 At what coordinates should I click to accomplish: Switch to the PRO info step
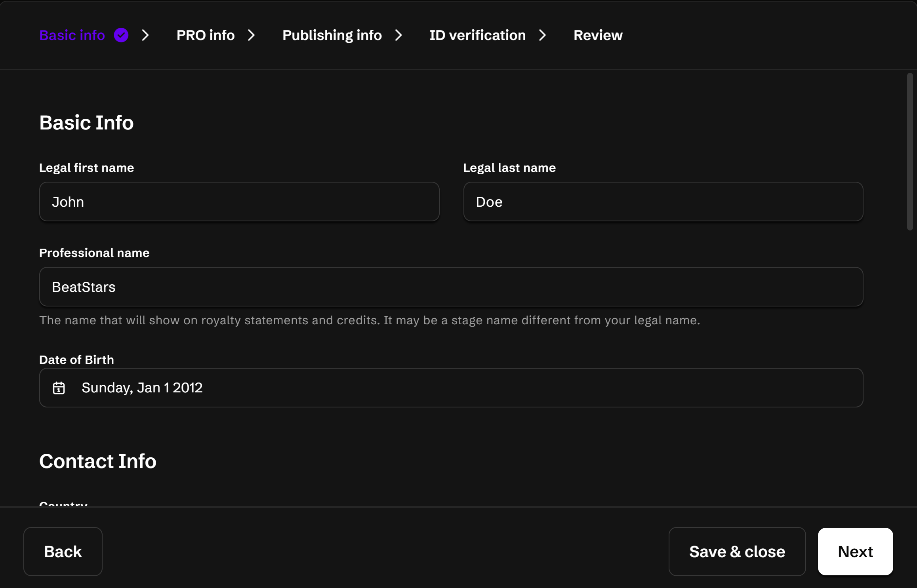point(205,35)
